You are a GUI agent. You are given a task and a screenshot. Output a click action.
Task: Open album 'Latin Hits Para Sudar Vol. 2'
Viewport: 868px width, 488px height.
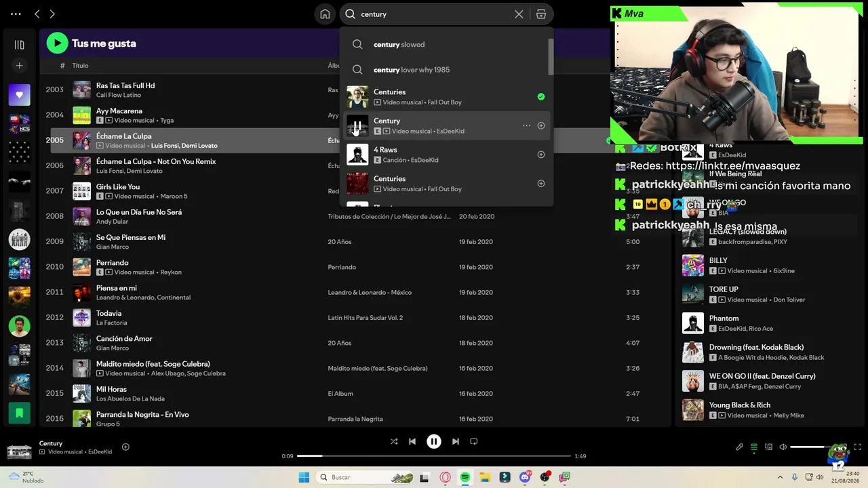point(366,318)
